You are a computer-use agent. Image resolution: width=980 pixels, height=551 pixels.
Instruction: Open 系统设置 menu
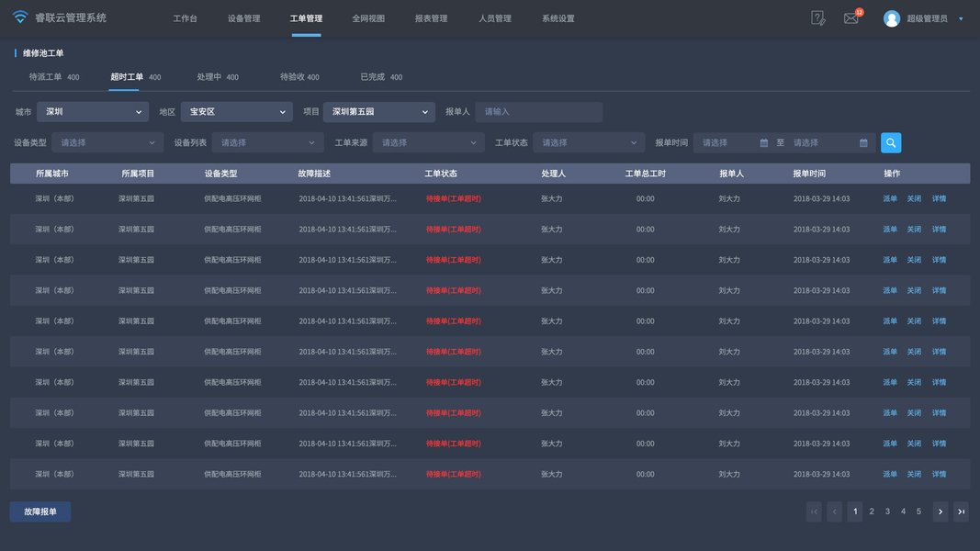(558, 18)
